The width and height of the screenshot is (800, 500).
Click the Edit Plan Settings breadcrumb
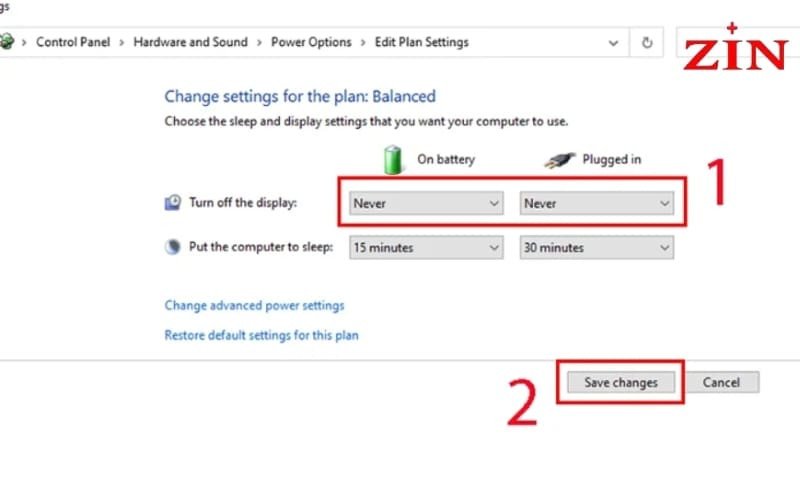pos(422,42)
